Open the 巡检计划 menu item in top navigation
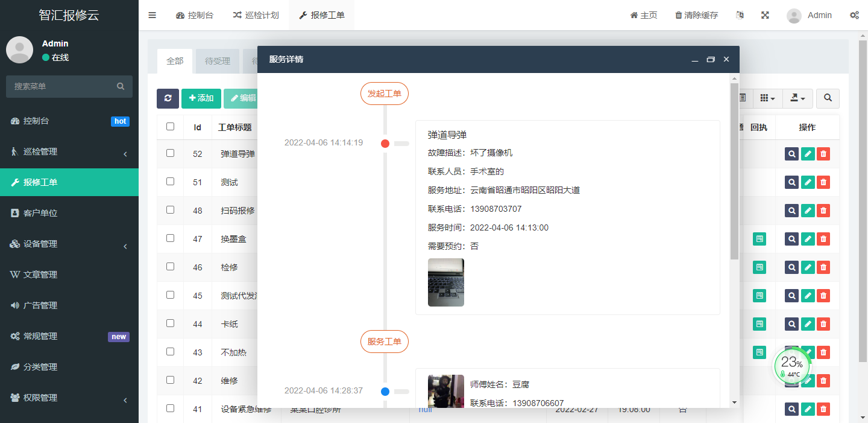The image size is (868, 423). [256, 14]
